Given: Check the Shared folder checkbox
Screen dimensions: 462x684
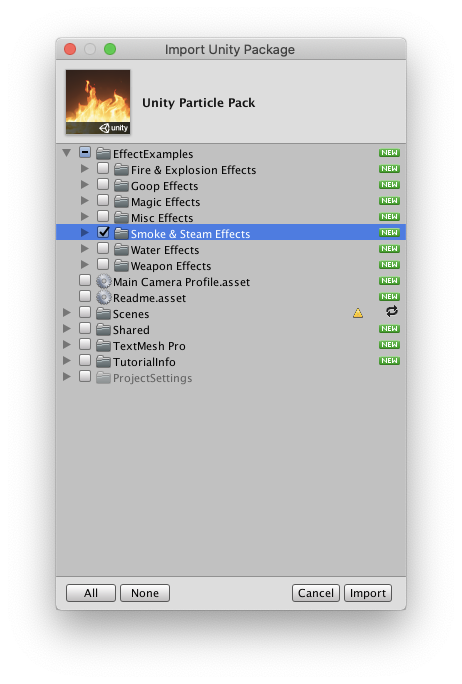Looking at the screenshot, I should tap(85, 328).
